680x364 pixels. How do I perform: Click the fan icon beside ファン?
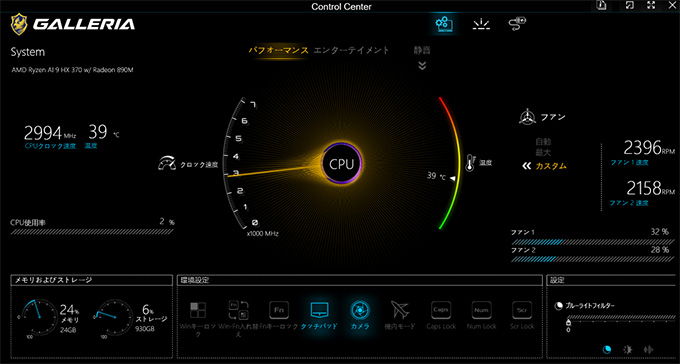527,116
